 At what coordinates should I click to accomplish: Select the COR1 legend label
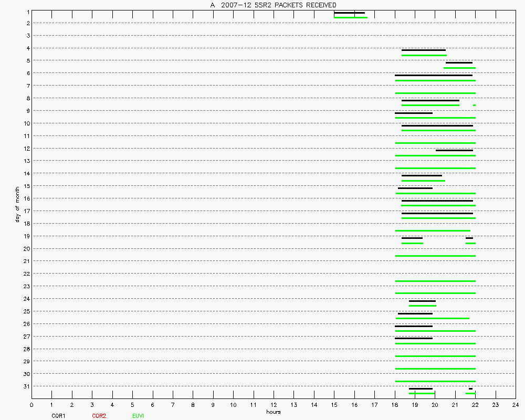pos(58,416)
